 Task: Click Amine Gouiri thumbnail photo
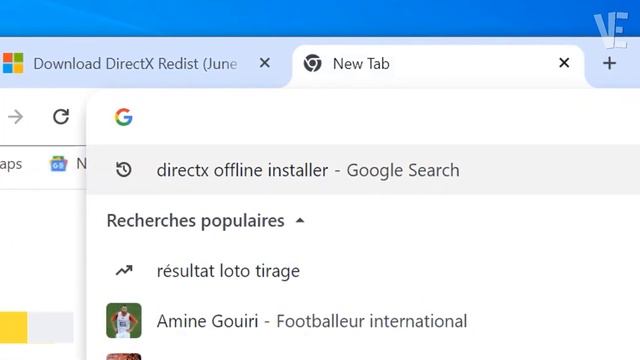pos(124,320)
